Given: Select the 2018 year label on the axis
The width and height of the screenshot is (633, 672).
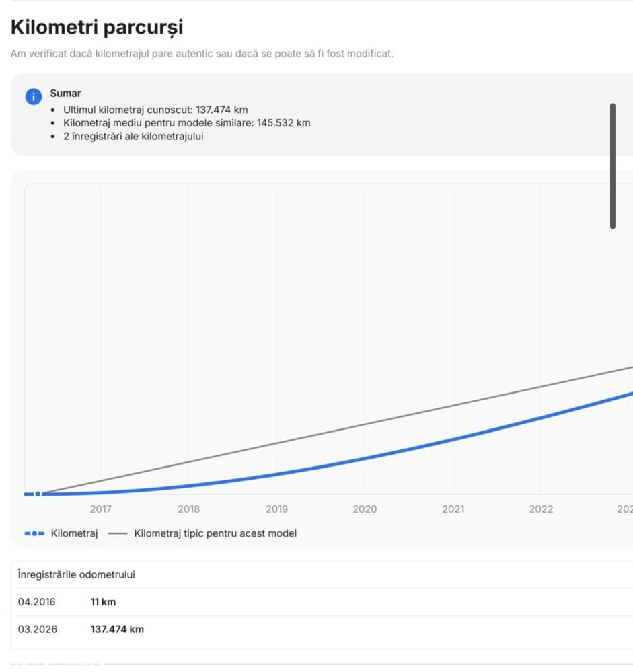Looking at the screenshot, I should pyautogui.click(x=188, y=509).
